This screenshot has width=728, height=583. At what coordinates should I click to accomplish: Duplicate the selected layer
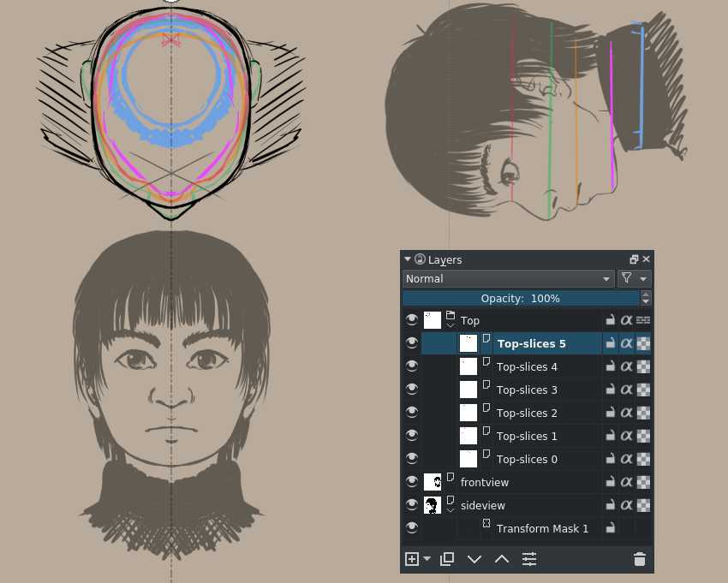pyautogui.click(x=446, y=559)
